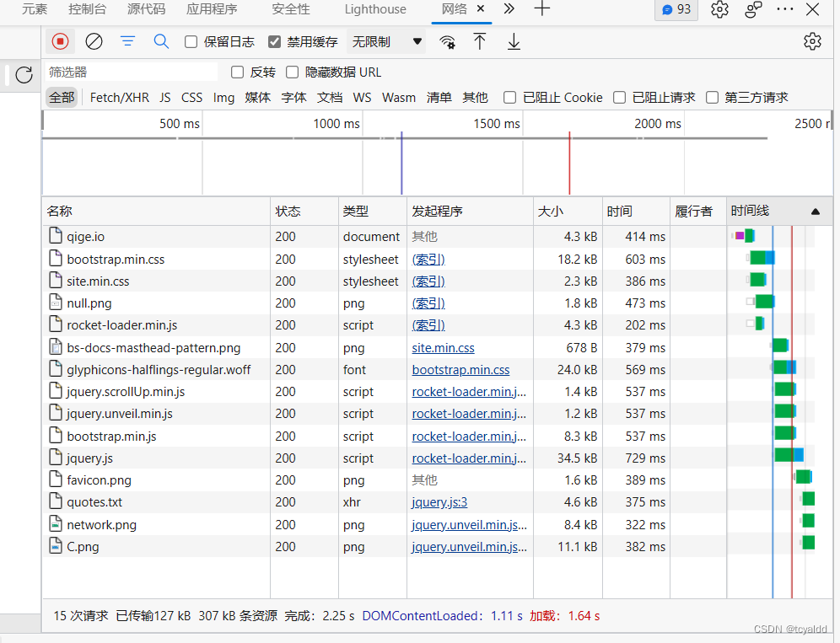Image resolution: width=840 pixels, height=643 pixels.
Task: Open the feedback people icon
Action: [753, 9]
